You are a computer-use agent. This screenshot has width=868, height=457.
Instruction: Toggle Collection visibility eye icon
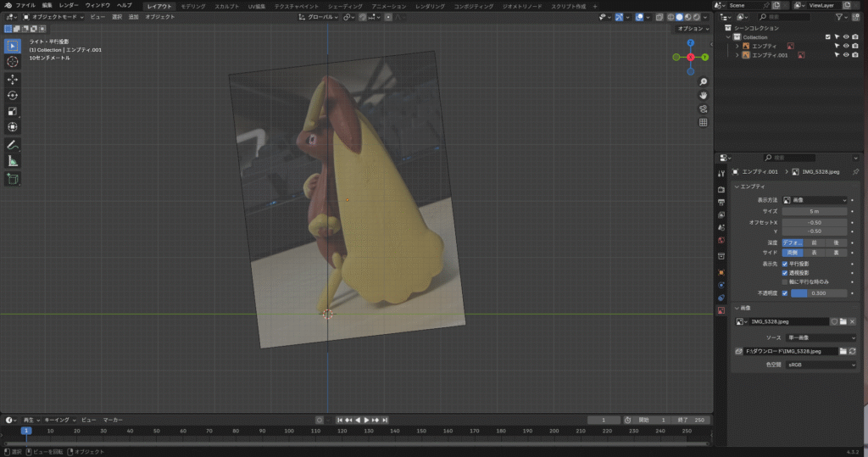846,37
